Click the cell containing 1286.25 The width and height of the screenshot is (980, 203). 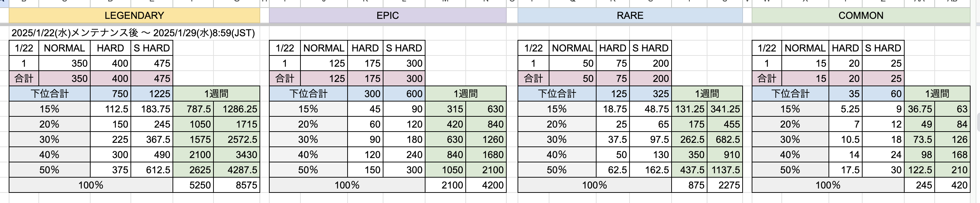point(236,109)
